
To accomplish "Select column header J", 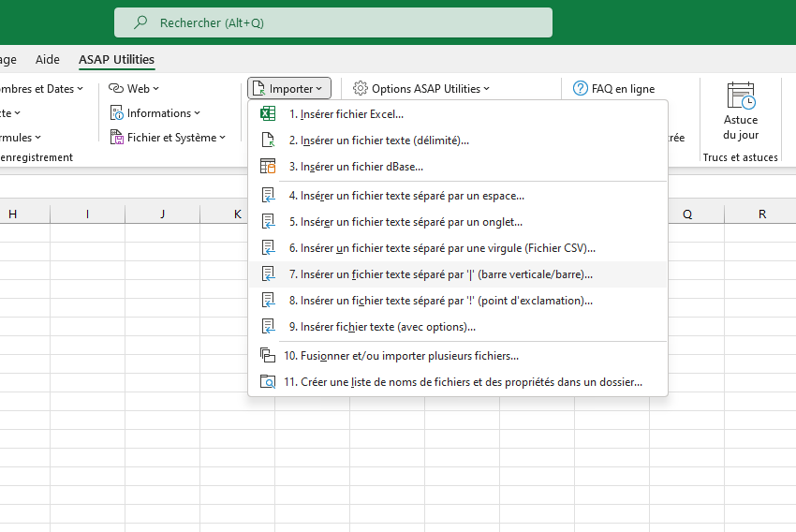I will [x=162, y=214].
